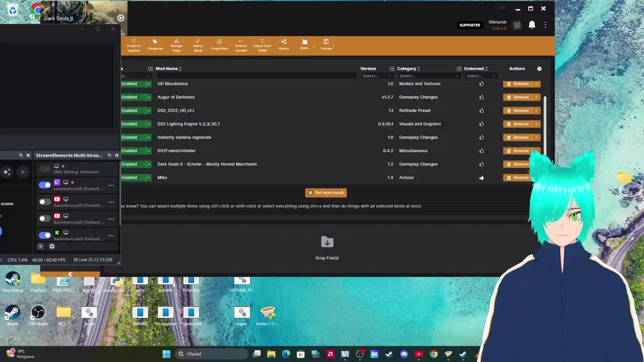Toggle Enabled status of Augur of Darkness

[x=133, y=97]
